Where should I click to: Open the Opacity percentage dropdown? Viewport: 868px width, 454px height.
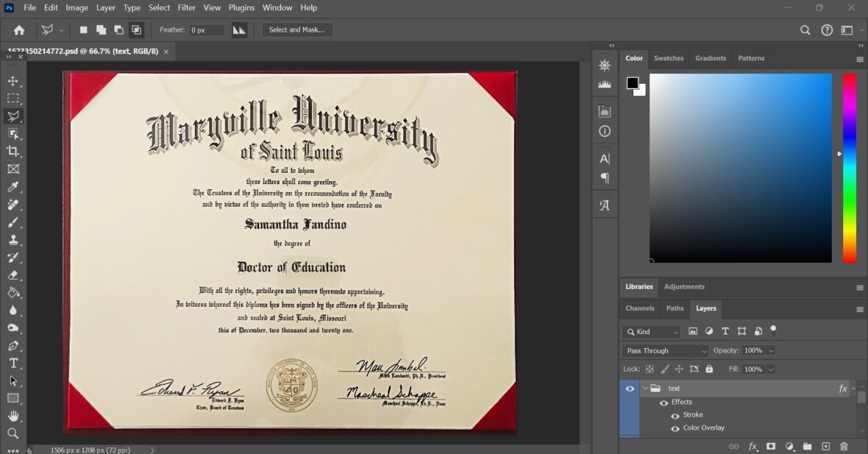(770, 350)
